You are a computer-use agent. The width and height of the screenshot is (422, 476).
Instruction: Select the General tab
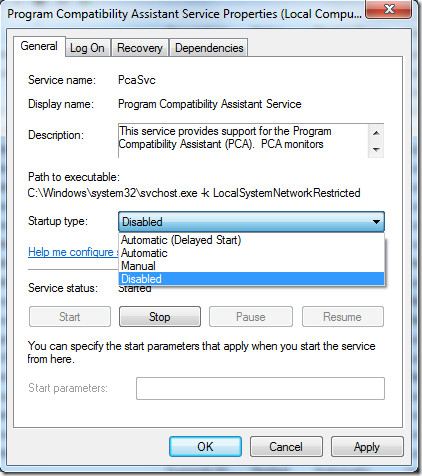click(x=39, y=46)
